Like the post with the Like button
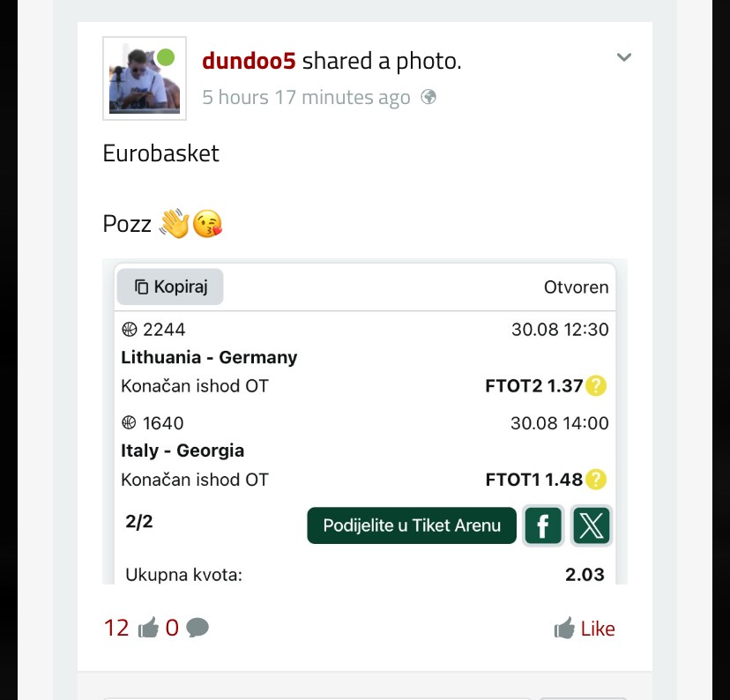Image resolution: width=730 pixels, height=700 pixels. pyautogui.click(x=585, y=629)
